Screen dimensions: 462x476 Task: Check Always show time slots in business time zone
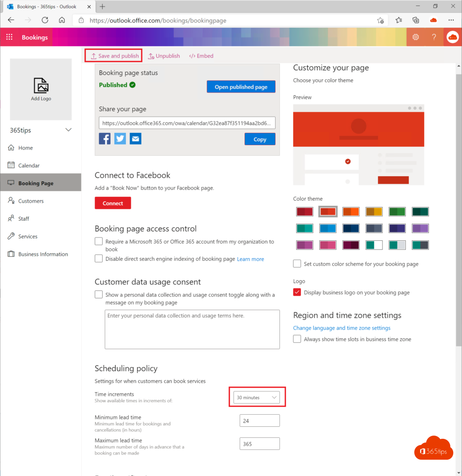[x=297, y=339]
